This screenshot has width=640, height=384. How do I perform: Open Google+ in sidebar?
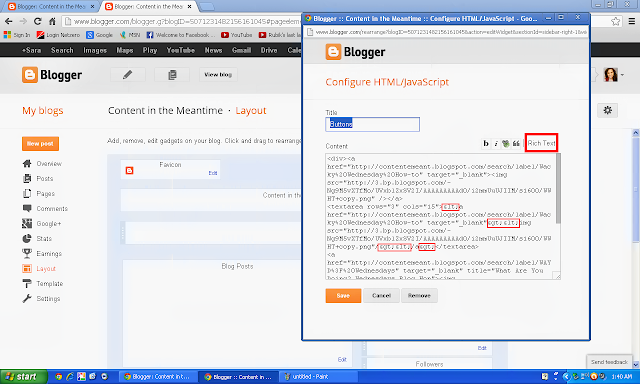click(x=49, y=224)
